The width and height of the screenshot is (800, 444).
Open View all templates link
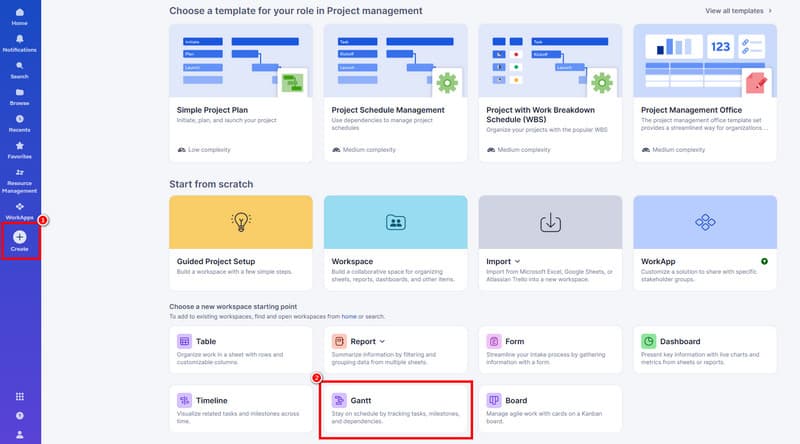click(x=738, y=11)
